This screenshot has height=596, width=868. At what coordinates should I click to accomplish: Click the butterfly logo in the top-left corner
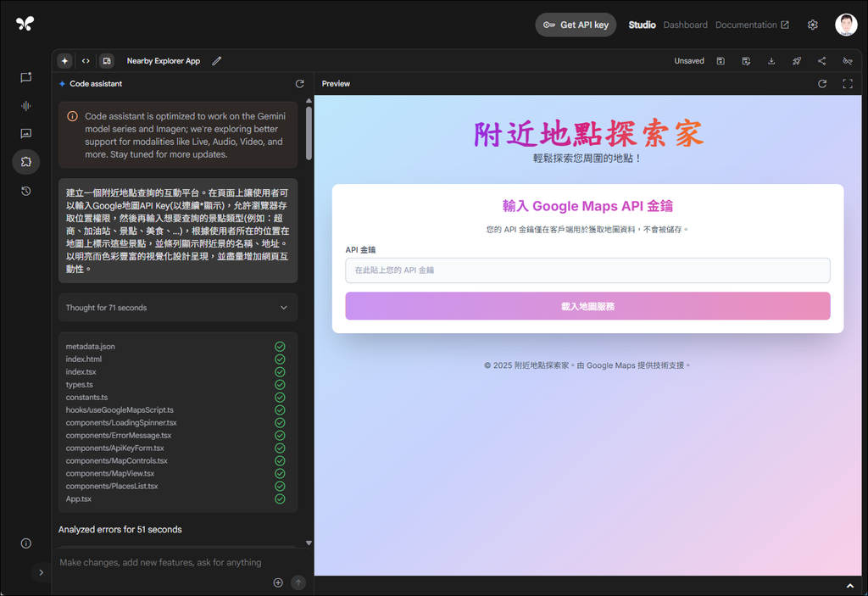tap(25, 23)
